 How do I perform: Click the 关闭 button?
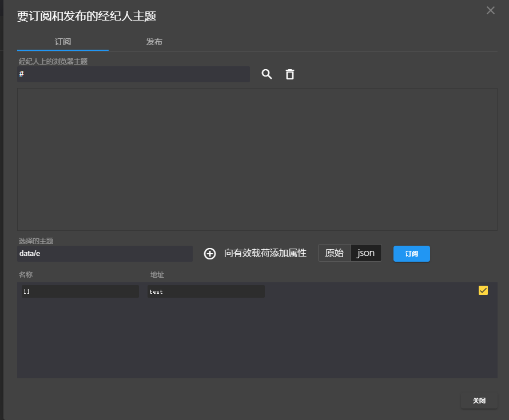(x=479, y=401)
